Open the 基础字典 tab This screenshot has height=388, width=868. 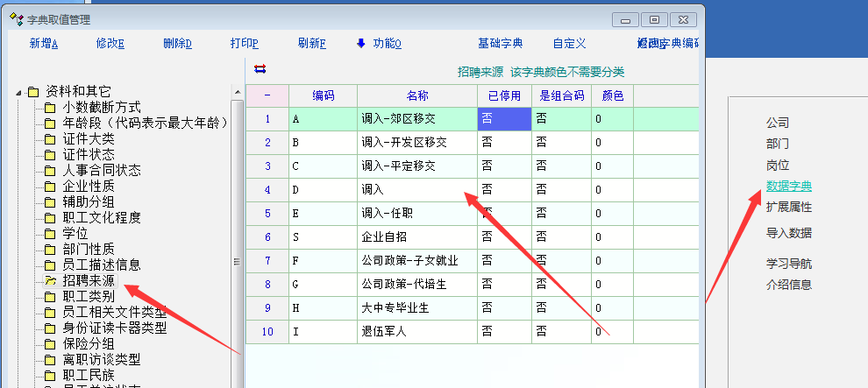(x=500, y=43)
